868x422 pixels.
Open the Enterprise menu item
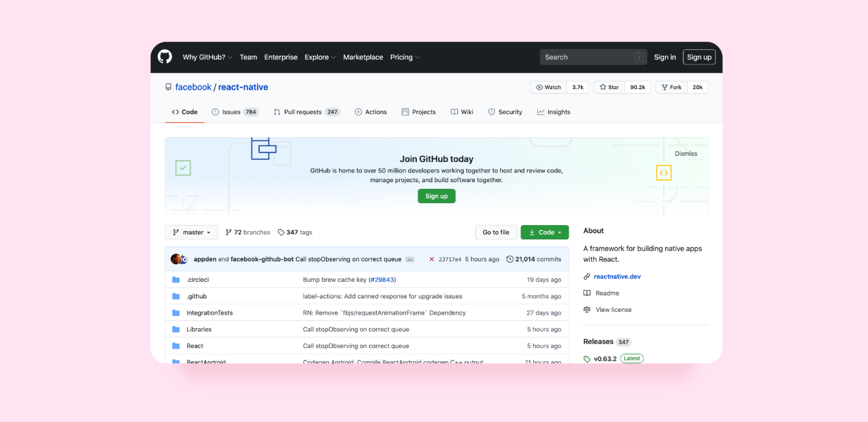click(281, 57)
